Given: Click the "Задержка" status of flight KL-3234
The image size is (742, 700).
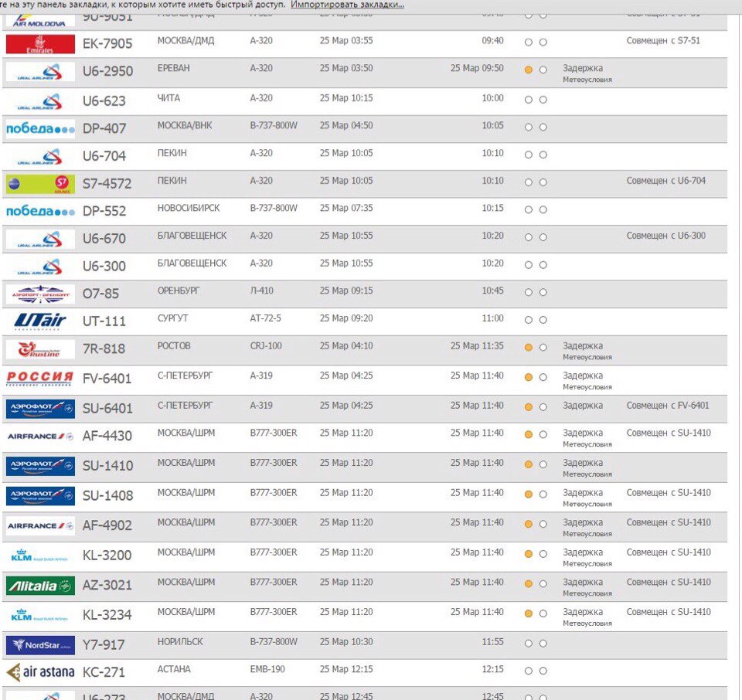Looking at the screenshot, I should 582,612.
